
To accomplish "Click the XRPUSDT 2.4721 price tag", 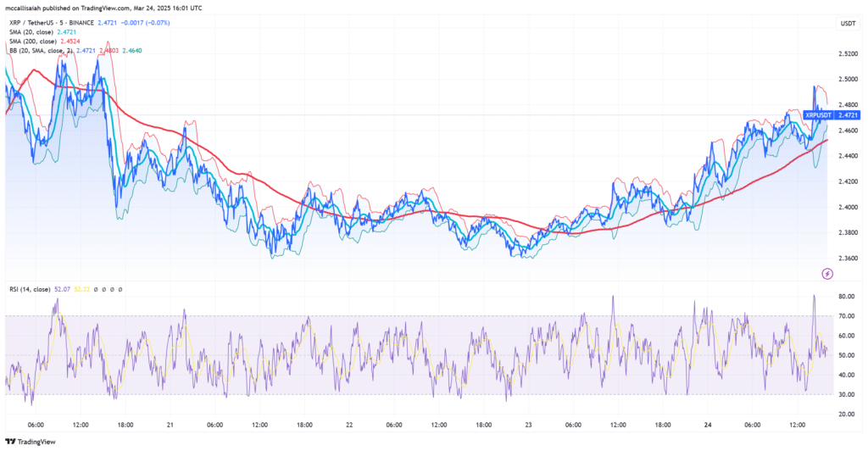I will click(x=832, y=115).
